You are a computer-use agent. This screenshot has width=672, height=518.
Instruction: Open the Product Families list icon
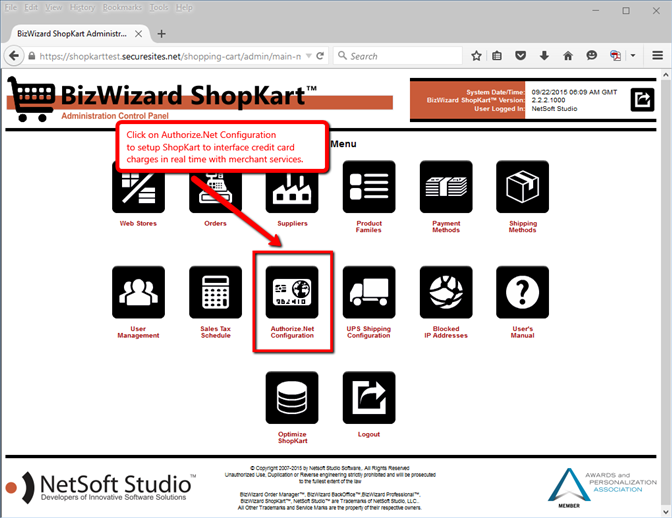(369, 187)
